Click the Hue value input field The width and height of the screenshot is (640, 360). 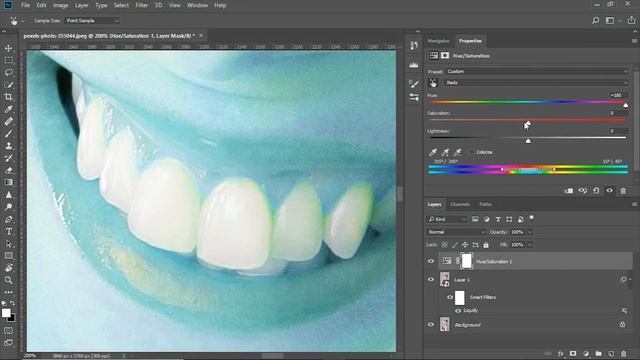click(x=618, y=95)
